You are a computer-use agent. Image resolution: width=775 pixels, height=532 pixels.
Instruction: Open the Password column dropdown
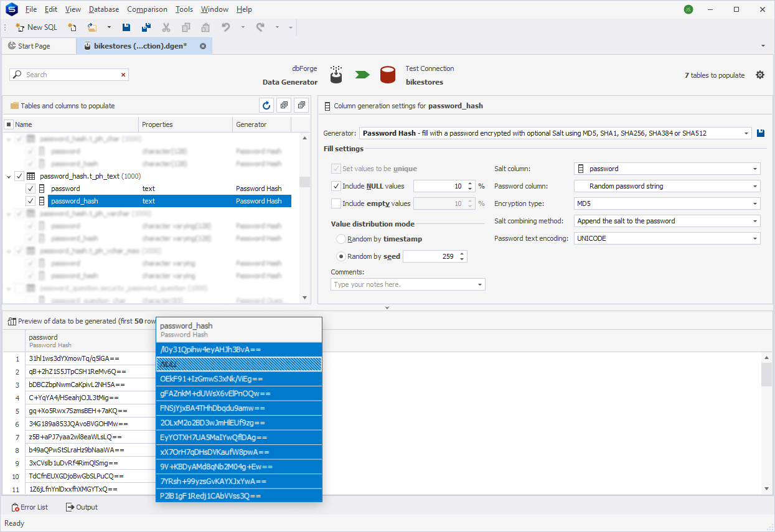[755, 186]
